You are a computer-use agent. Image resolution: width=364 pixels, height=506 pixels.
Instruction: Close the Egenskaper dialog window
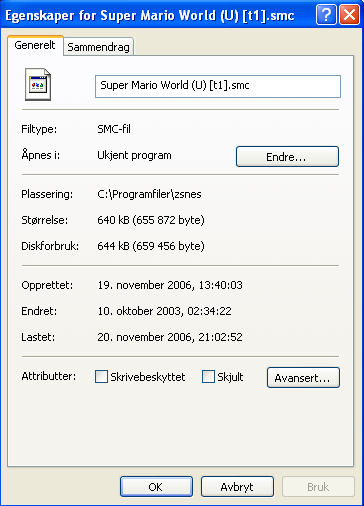click(349, 15)
